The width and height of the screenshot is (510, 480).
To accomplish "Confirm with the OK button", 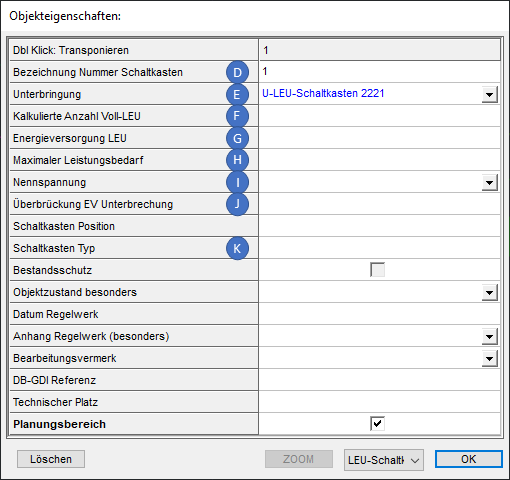I will (468, 459).
